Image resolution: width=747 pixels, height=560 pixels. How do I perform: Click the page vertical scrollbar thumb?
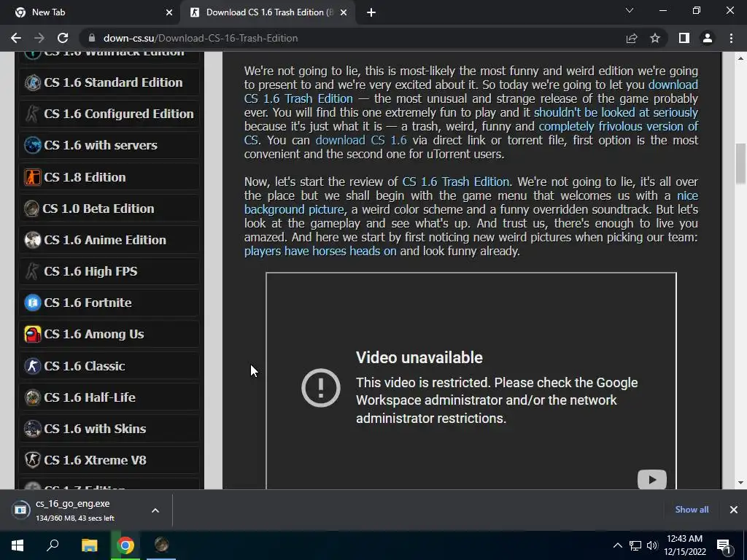tap(740, 163)
